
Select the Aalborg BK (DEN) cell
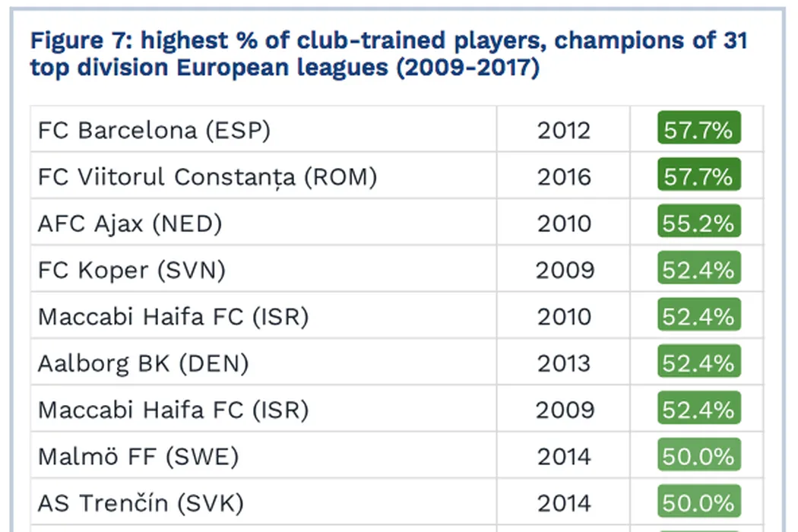(x=143, y=363)
